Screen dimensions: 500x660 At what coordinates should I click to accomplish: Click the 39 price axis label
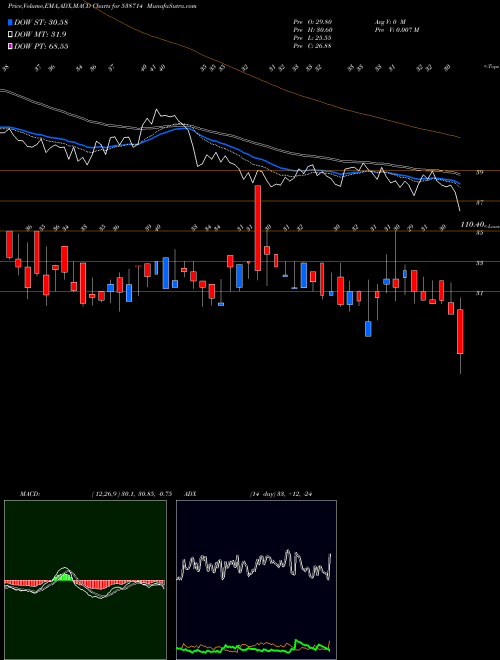point(479,172)
